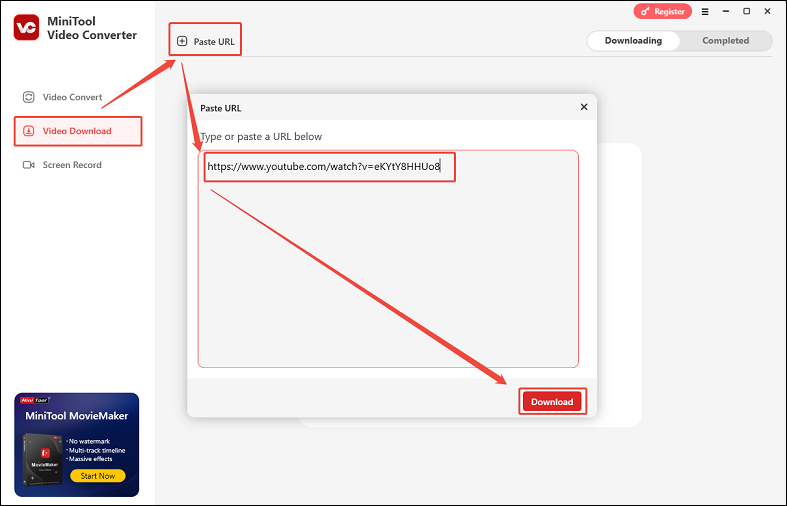Click the Screen Record camera icon

29,165
